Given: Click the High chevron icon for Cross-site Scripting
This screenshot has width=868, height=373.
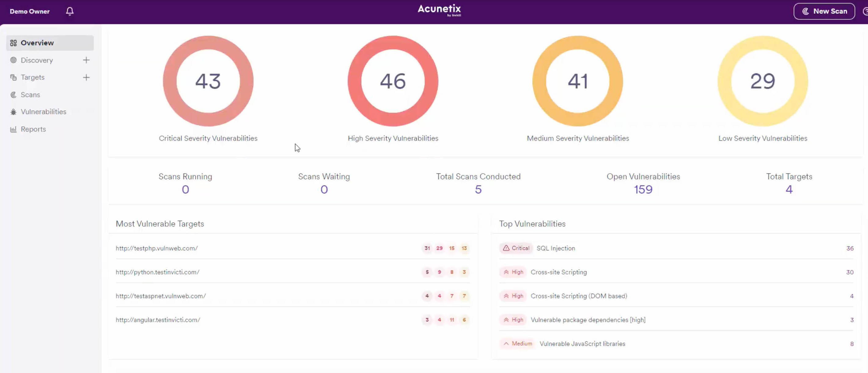Looking at the screenshot, I should (506, 272).
